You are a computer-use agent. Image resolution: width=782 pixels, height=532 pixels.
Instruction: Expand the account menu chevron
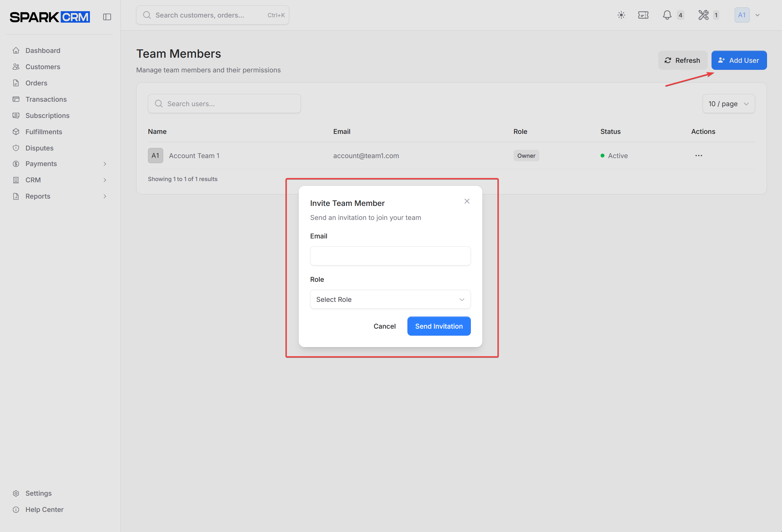click(x=757, y=15)
